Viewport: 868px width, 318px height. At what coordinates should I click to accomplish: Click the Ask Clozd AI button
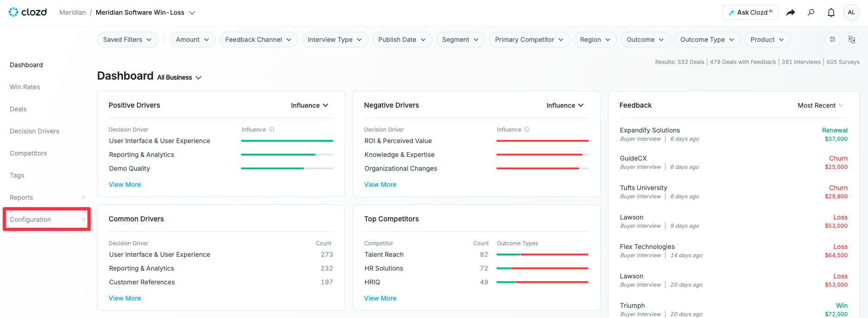pyautogui.click(x=751, y=12)
